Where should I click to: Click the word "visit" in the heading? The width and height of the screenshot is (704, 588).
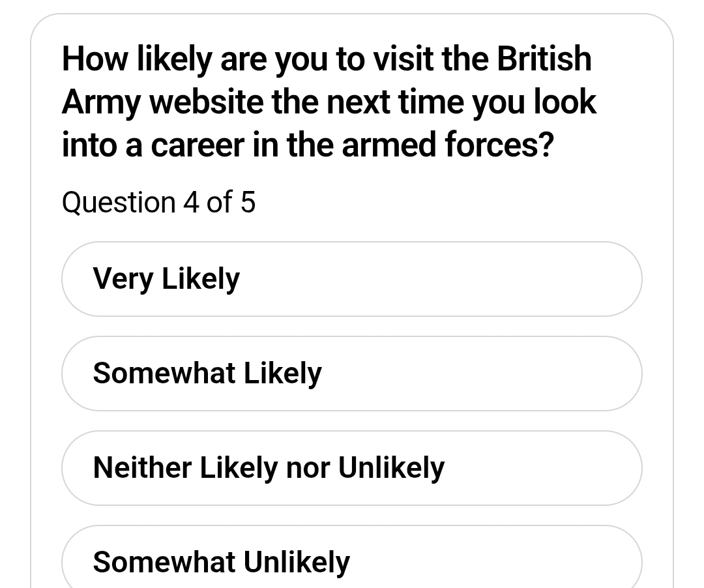pyautogui.click(x=404, y=59)
